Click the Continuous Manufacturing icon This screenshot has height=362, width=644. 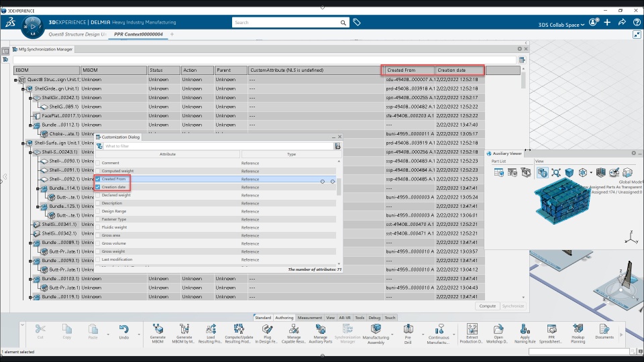tap(439, 329)
